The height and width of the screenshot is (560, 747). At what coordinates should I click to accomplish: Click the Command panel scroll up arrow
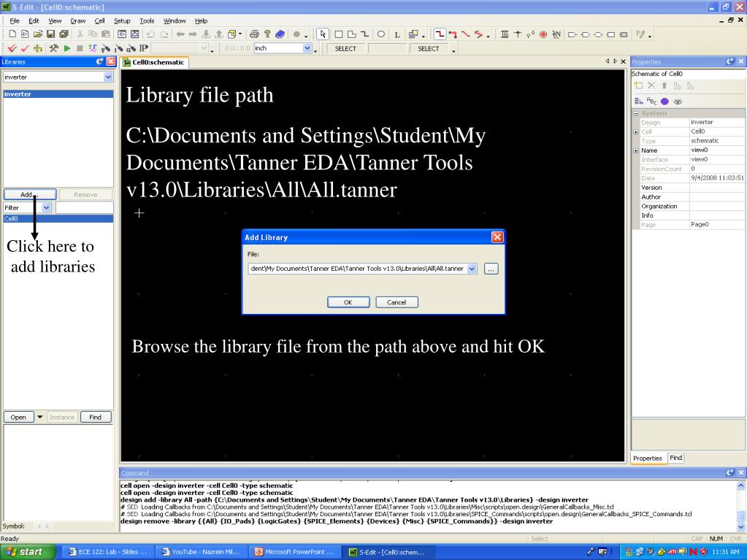(x=741, y=486)
